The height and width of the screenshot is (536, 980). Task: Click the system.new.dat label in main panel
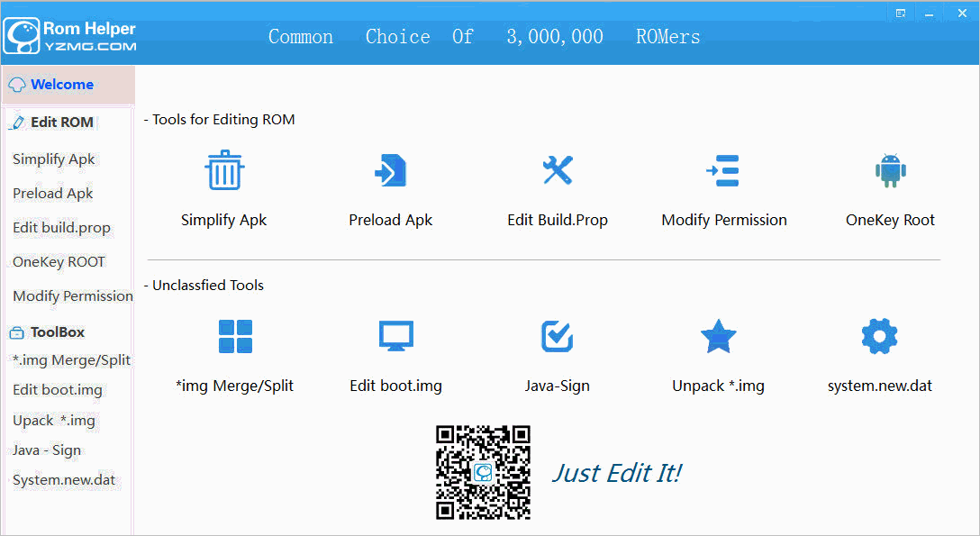pyautogui.click(x=879, y=386)
